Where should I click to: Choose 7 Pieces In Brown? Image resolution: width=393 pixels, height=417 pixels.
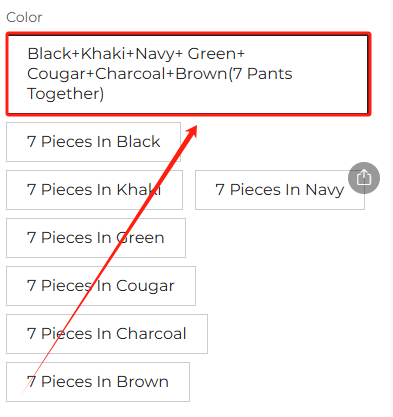click(98, 382)
